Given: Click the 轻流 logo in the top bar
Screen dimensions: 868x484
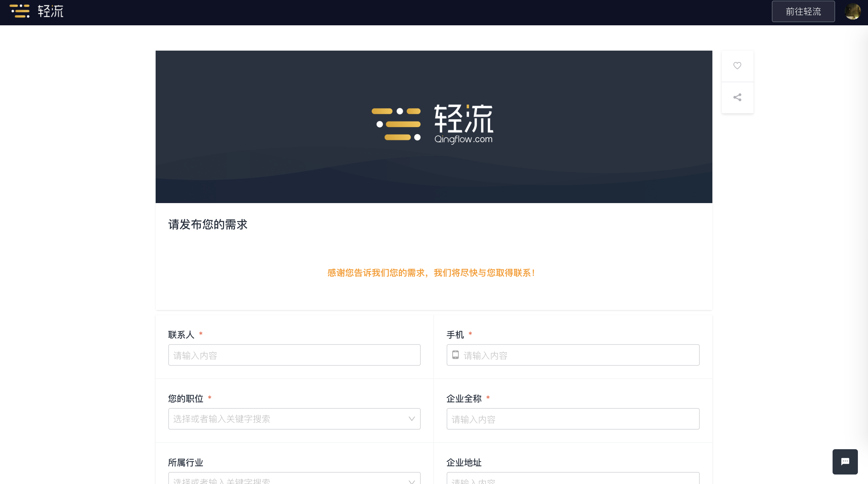Looking at the screenshot, I should (x=36, y=11).
